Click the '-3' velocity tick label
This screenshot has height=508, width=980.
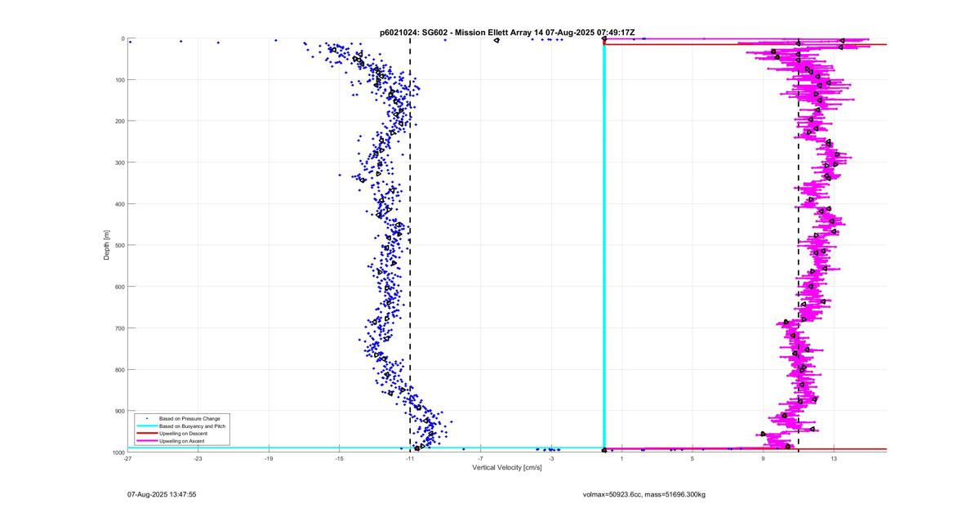click(551, 459)
